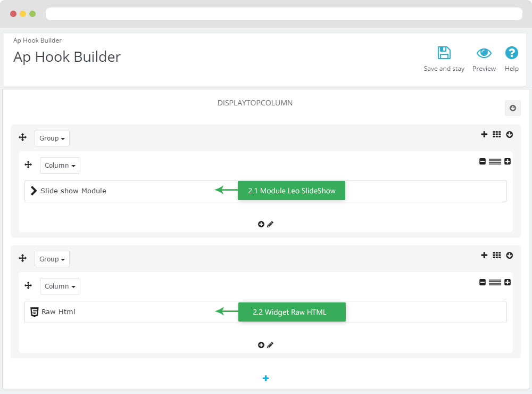
Task: Open the Slide show Module widget row
Action: pos(265,191)
